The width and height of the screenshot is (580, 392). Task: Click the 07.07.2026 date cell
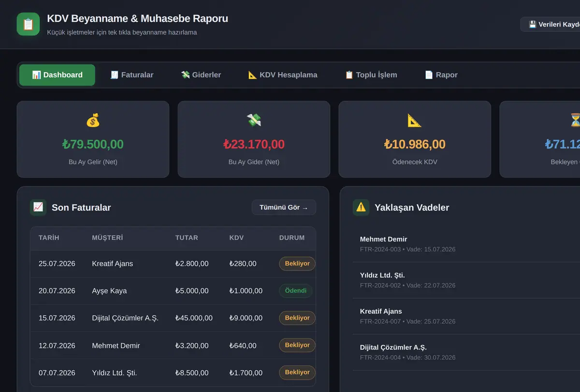(x=57, y=373)
